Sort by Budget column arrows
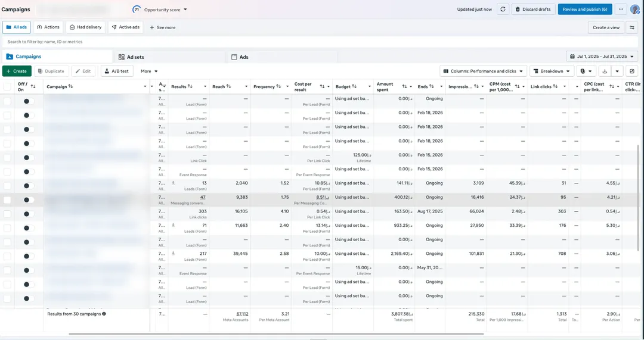Screen dimensions: 644x340 354,86
